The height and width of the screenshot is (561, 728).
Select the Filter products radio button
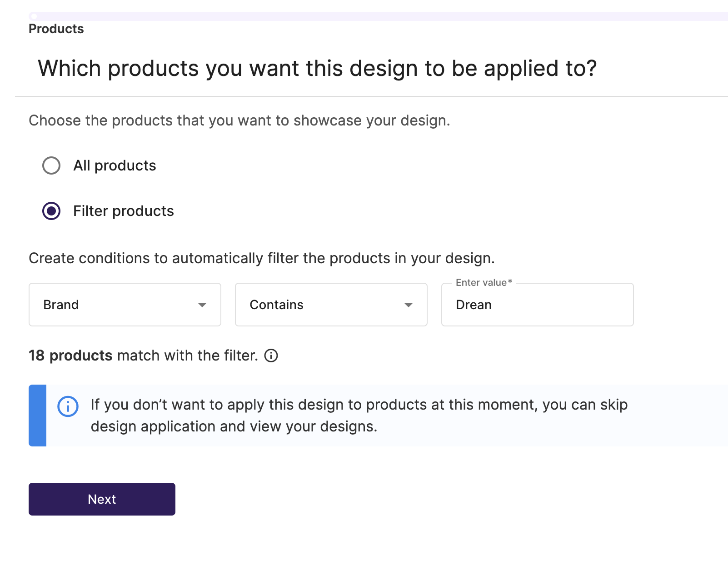(x=51, y=211)
